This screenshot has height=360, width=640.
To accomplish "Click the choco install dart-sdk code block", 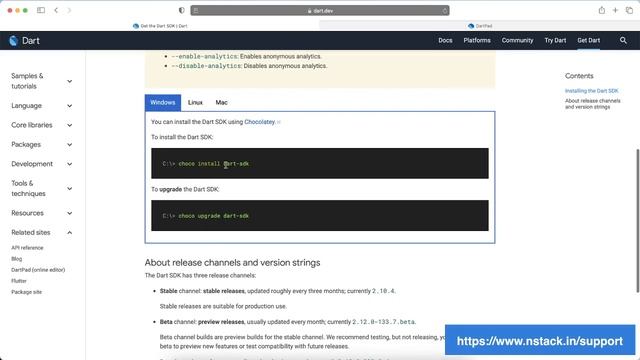I will 320,163.
